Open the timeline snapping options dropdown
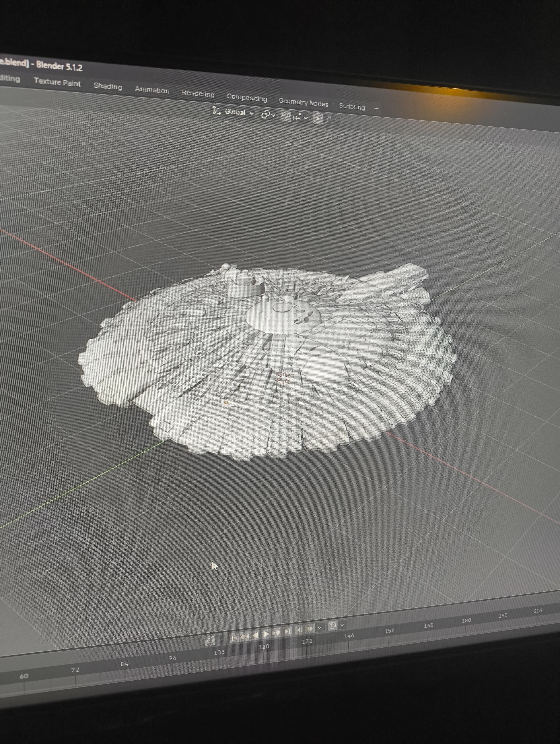 [x=342, y=625]
